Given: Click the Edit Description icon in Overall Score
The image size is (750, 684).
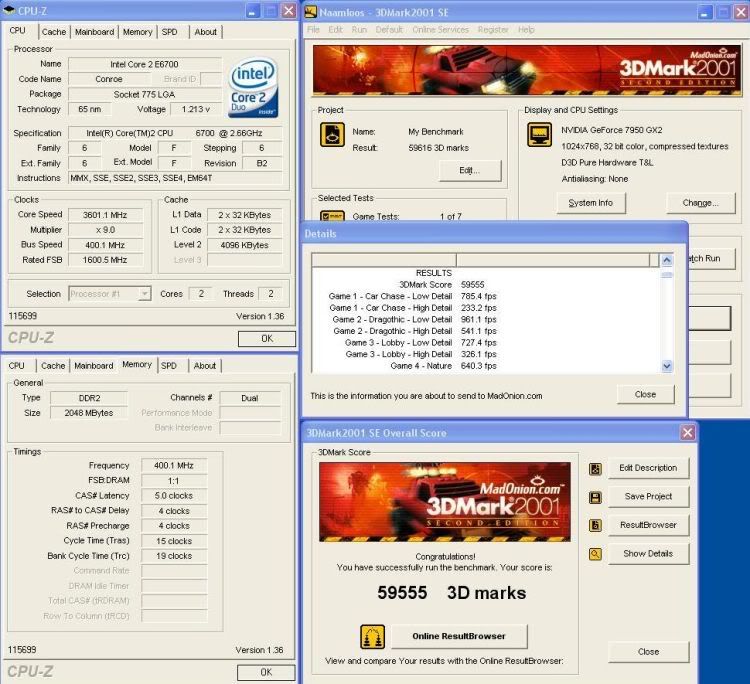Looking at the screenshot, I should click(x=596, y=468).
